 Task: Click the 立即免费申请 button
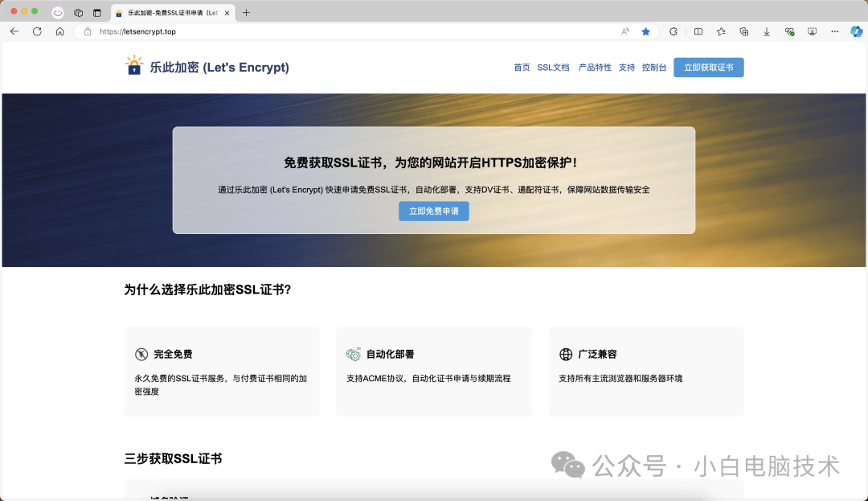[434, 211]
